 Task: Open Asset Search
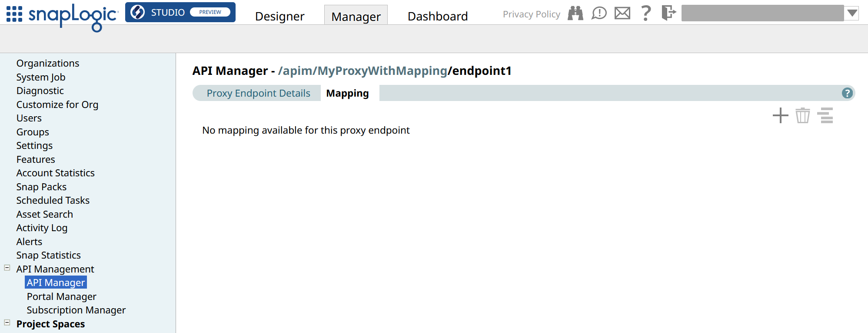45,214
